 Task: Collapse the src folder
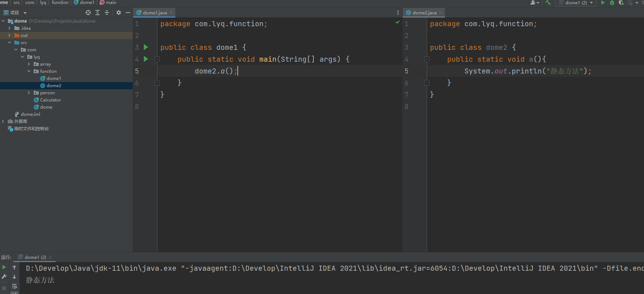click(x=10, y=42)
